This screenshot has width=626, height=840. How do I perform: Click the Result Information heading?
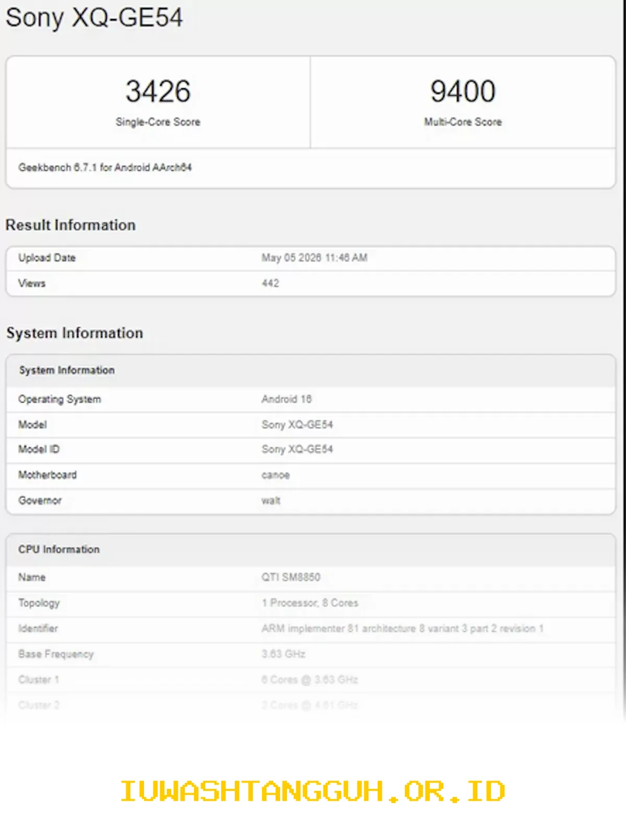coord(70,225)
